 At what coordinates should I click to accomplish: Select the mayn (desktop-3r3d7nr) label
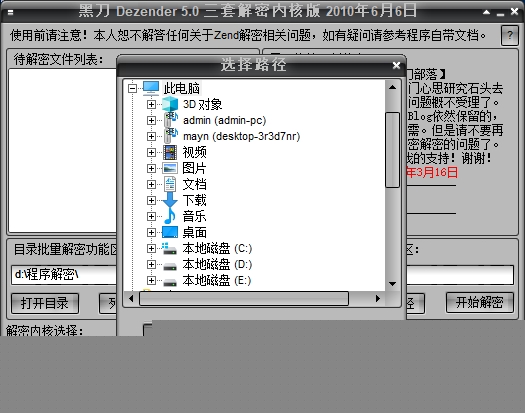pyautogui.click(x=241, y=136)
